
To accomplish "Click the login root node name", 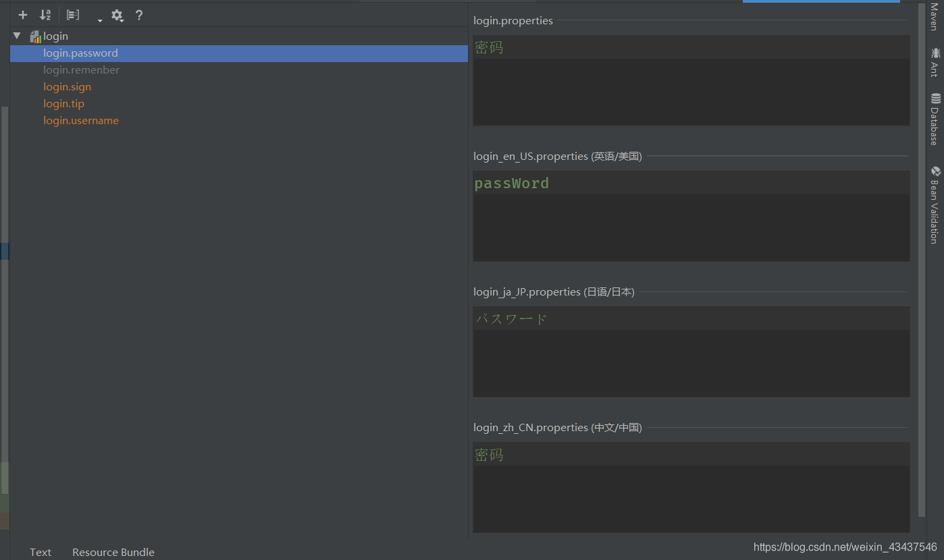I will [55, 36].
